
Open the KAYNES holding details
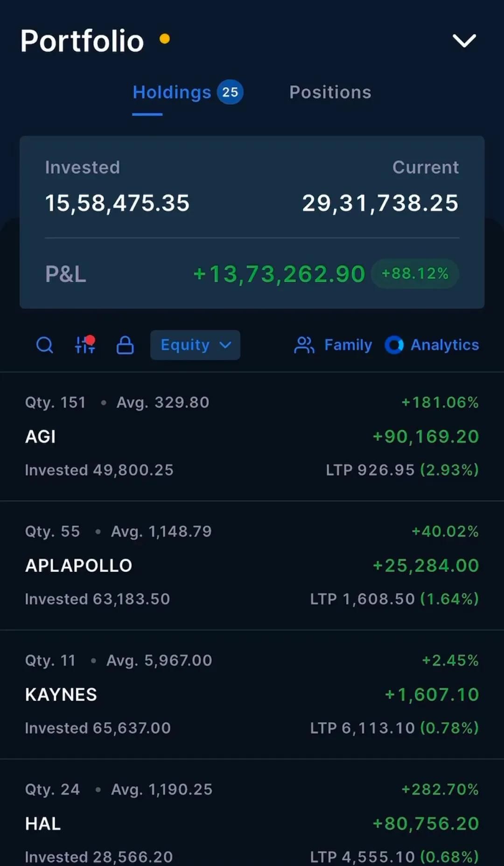(252, 694)
